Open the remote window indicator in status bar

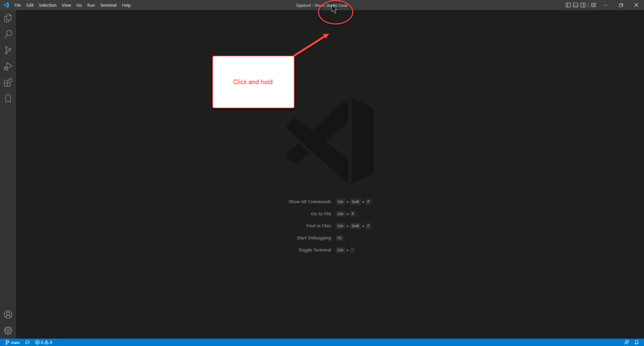(x=627, y=342)
